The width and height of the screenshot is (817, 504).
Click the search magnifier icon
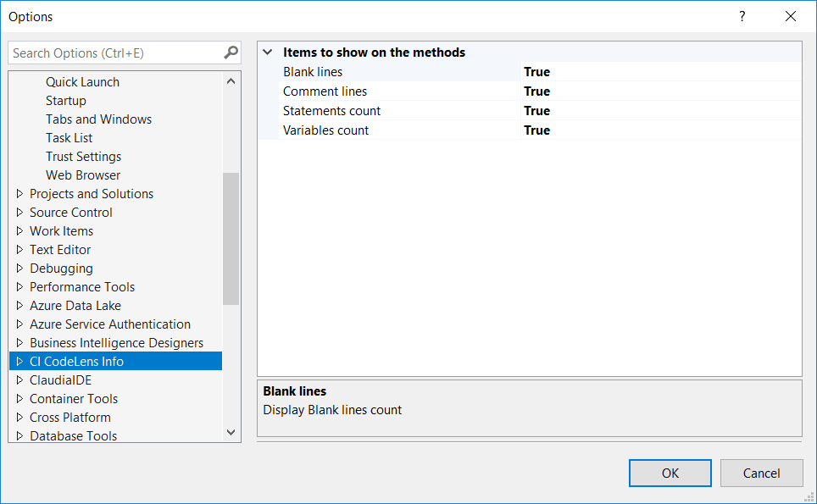(x=230, y=52)
